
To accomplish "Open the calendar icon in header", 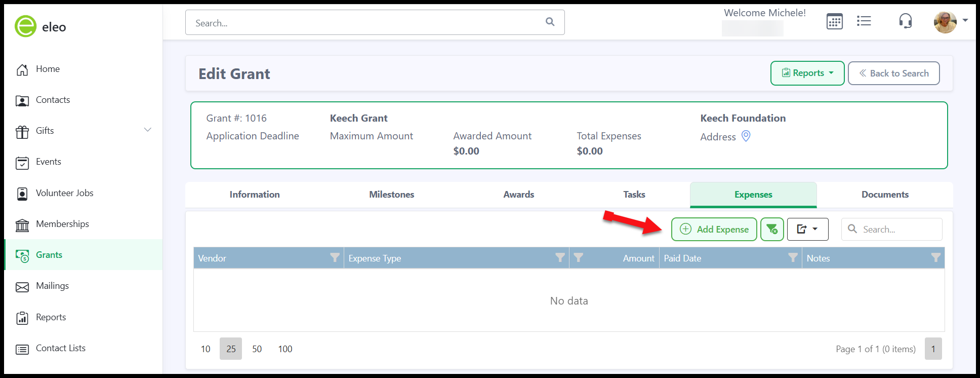I will tap(835, 21).
